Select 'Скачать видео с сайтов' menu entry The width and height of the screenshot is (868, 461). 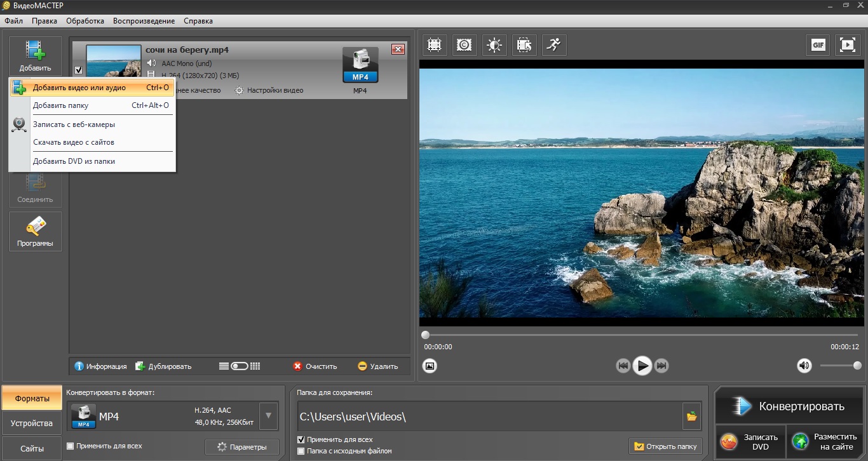[x=74, y=142]
